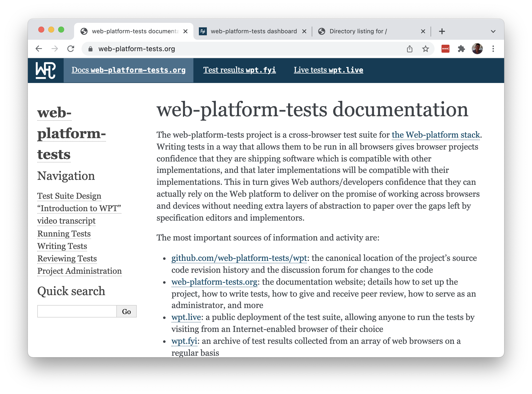Open Reviewing Tests navigation link
The width and height of the screenshot is (532, 394).
(67, 258)
